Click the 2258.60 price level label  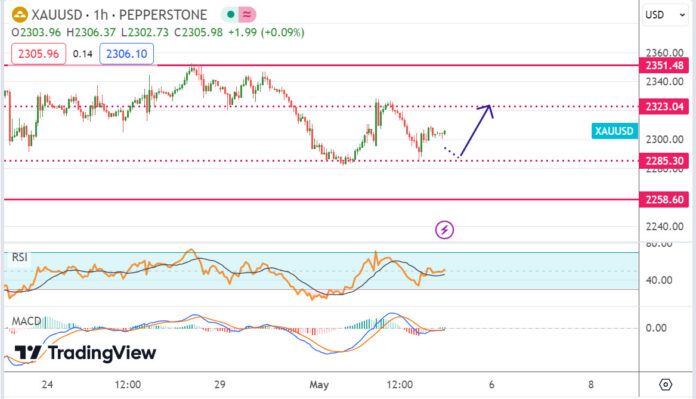click(664, 199)
